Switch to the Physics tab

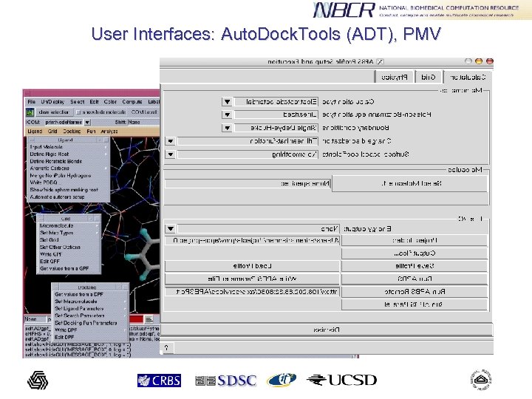(394, 78)
